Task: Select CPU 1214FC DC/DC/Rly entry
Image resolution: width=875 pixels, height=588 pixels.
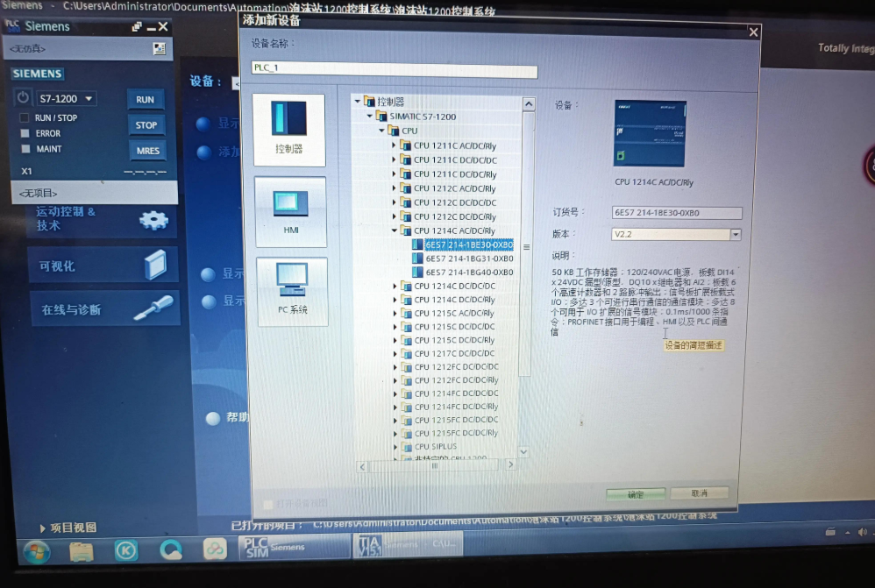Action: [457, 407]
